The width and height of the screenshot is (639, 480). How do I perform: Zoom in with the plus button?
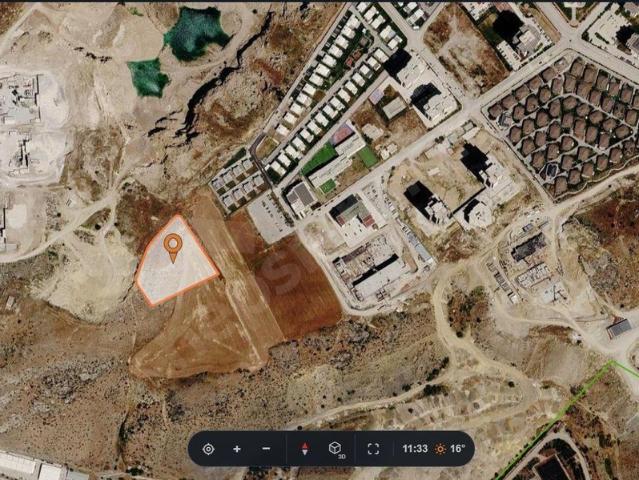[x=237, y=449]
